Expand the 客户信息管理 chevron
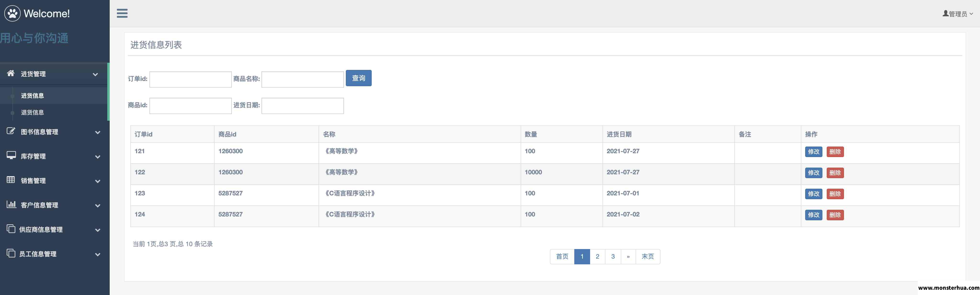The height and width of the screenshot is (295, 980). coord(98,206)
